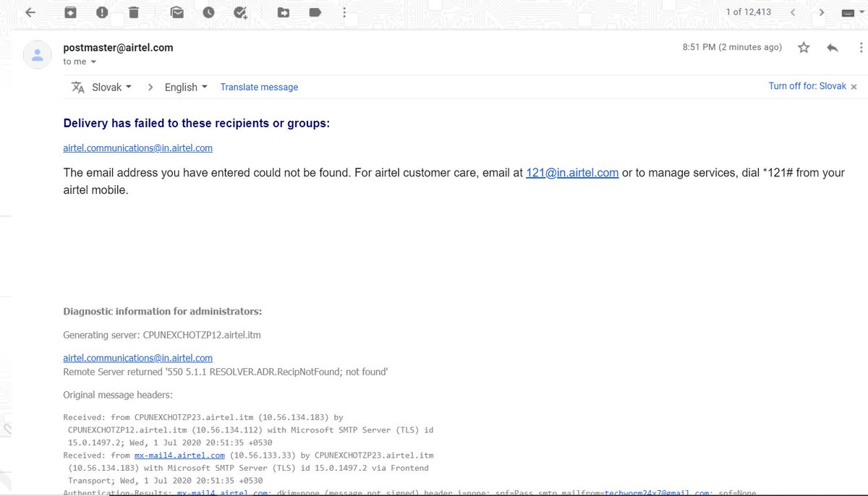Click the sender name postmaster@airtel.com

(119, 48)
